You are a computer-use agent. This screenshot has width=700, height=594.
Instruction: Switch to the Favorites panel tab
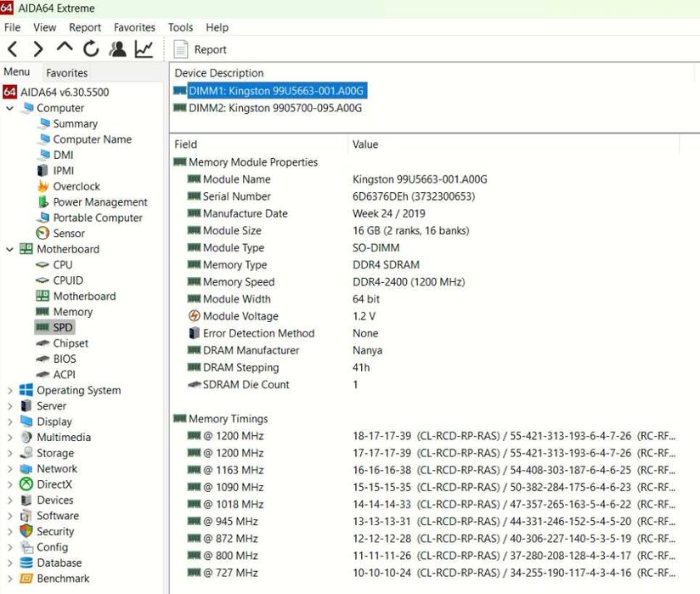click(x=67, y=73)
